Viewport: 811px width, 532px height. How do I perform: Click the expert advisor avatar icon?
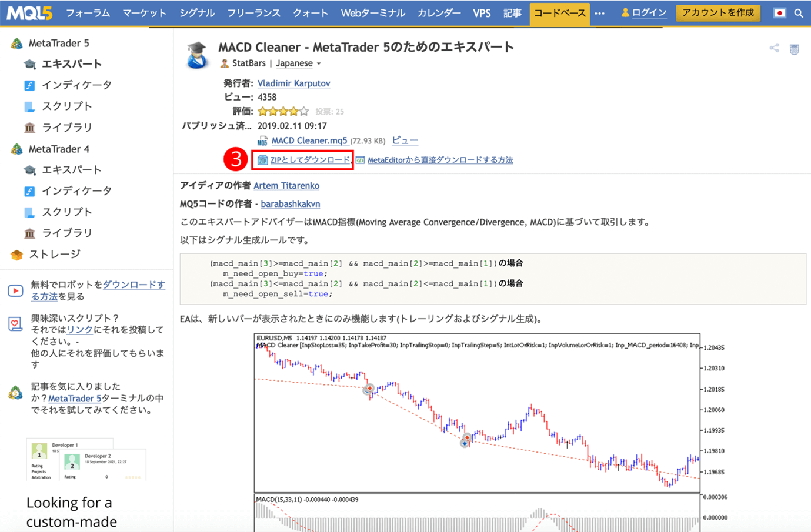[x=197, y=55]
